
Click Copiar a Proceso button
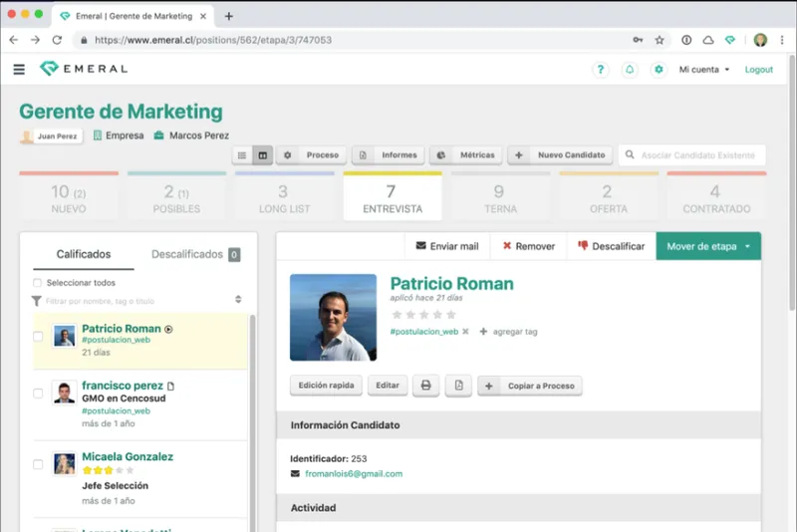click(530, 387)
